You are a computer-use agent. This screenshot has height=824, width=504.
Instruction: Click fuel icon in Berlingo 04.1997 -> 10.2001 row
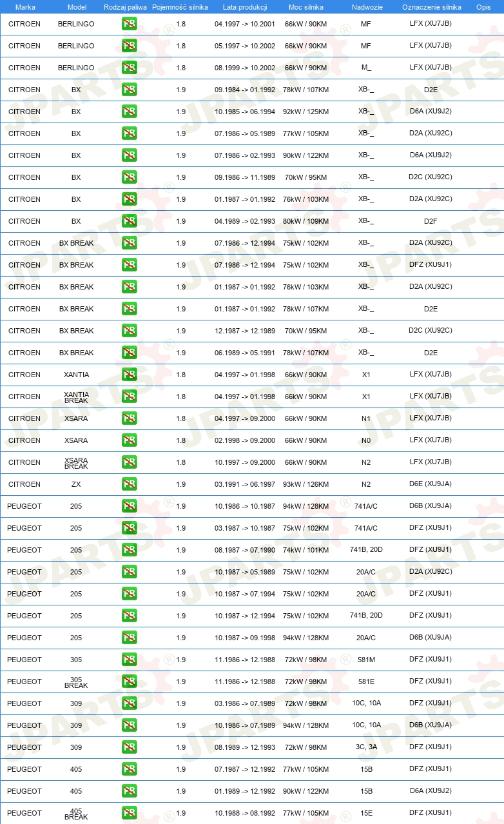[129, 24]
